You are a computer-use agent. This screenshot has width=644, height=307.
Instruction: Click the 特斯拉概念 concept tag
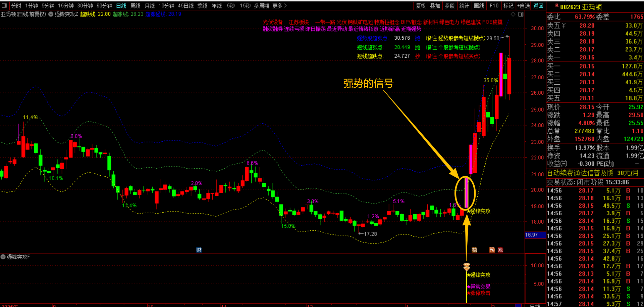click(387, 22)
